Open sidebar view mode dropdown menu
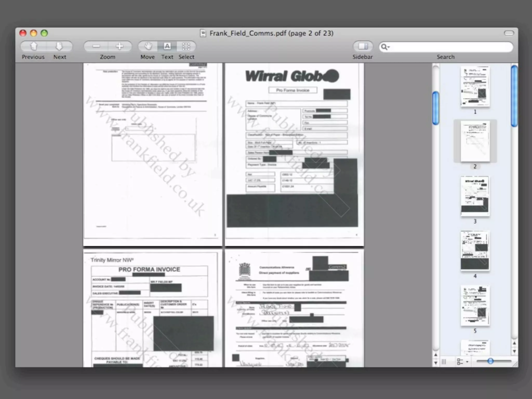The width and height of the screenshot is (532, 399). tap(462, 362)
